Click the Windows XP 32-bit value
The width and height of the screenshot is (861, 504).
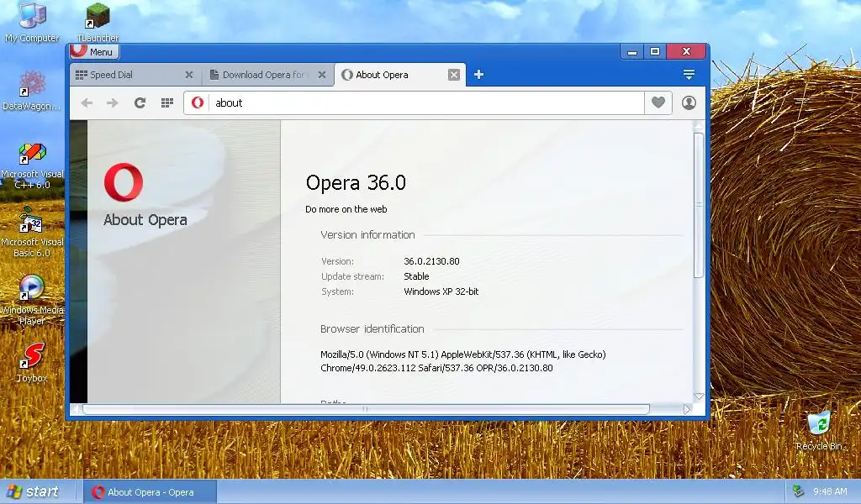[441, 291]
